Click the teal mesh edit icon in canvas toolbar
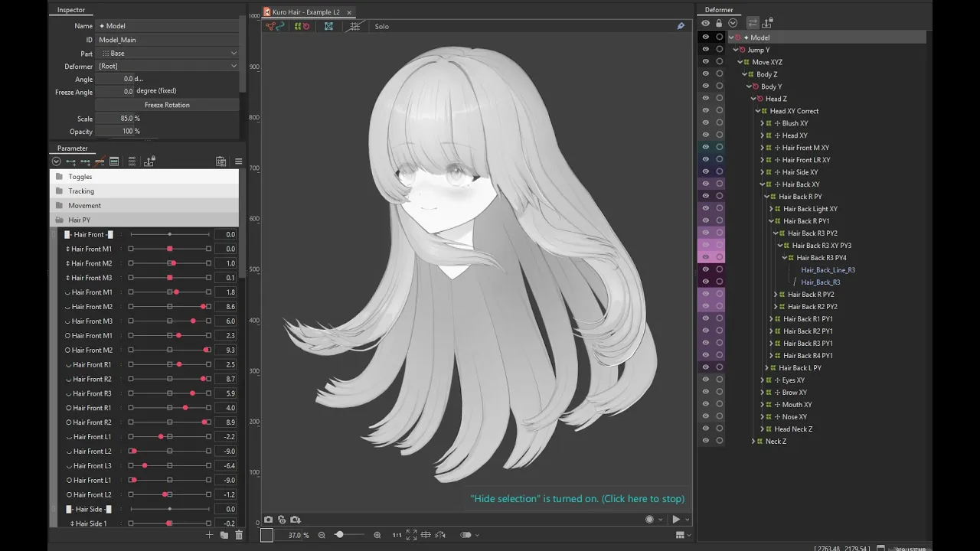 (x=328, y=26)
